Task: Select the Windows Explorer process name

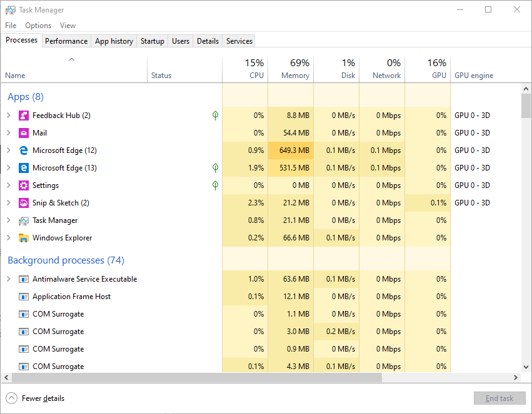Action: pos(62,238)
